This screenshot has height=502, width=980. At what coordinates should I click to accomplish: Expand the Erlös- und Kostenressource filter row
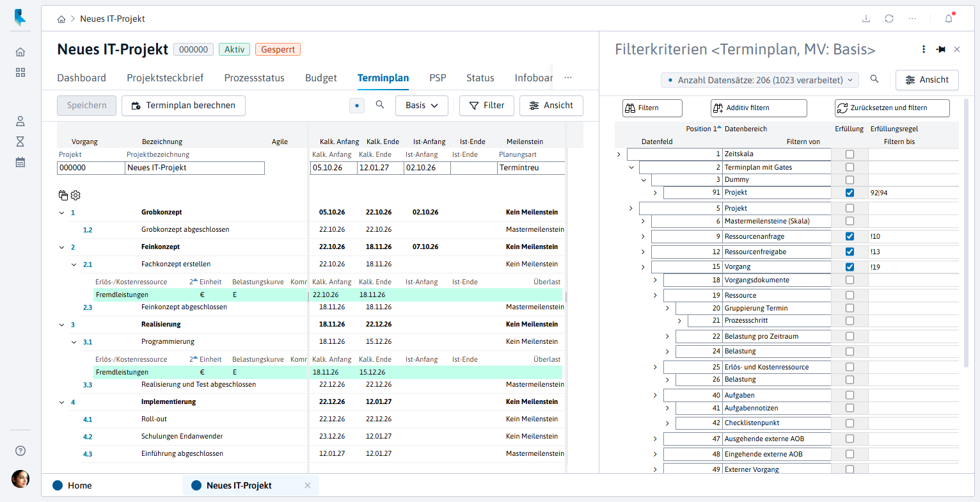coord(655,367)
